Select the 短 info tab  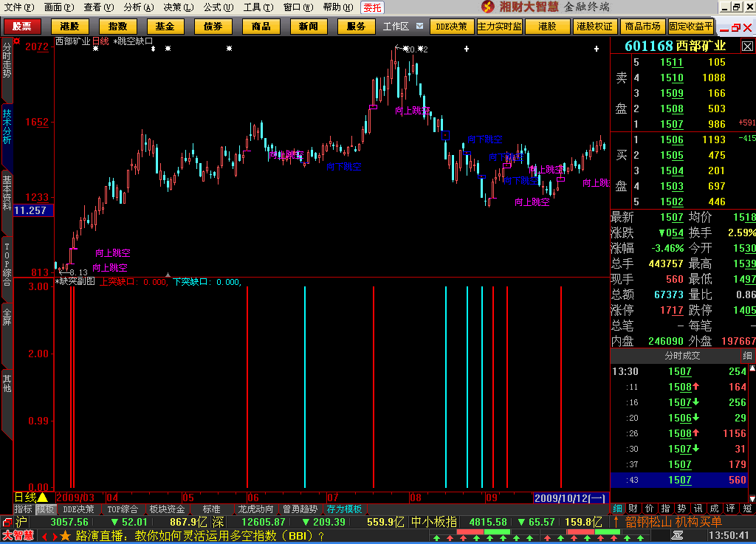click(747, 509)
